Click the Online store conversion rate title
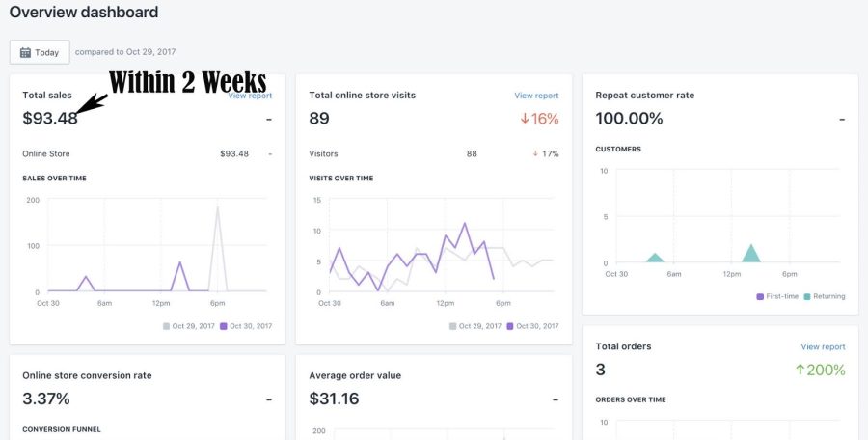The width and height of the screenshot is (868, 440). (87, 375)
